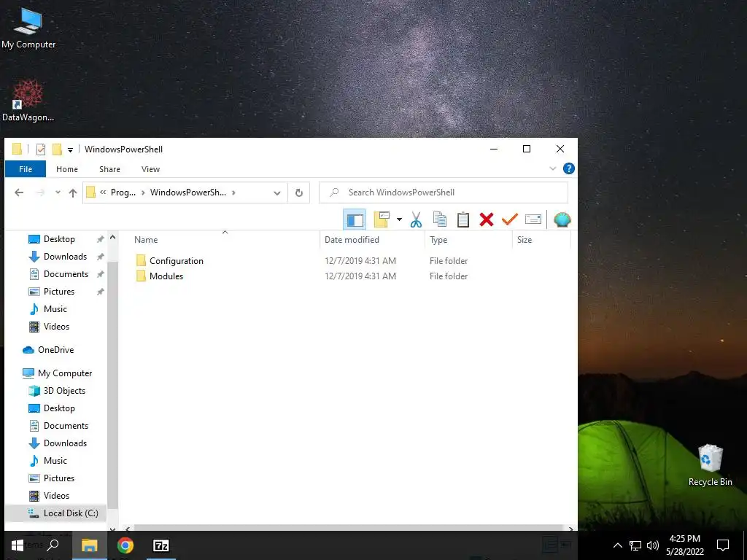
Task: Open 7-Zip from the taskbar
Action: 161,545
